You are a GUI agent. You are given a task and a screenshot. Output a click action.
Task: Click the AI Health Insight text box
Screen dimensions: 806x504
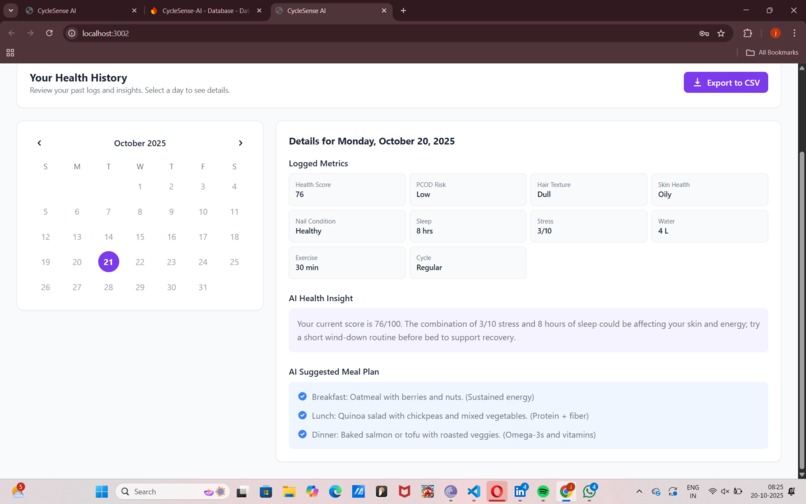coord(528,330)
